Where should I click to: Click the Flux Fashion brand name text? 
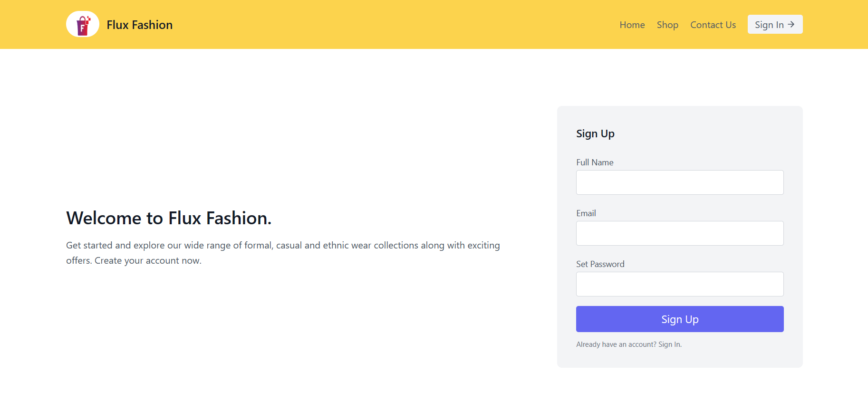139,25
